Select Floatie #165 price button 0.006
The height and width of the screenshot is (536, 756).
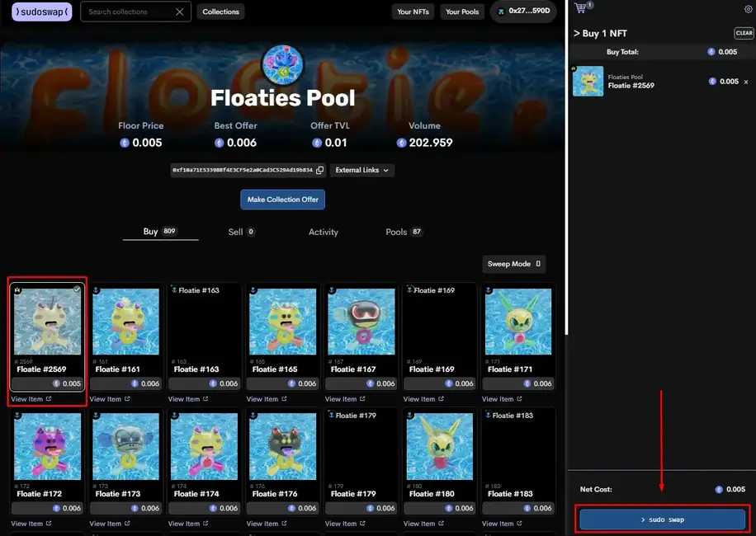click(283, 383)
